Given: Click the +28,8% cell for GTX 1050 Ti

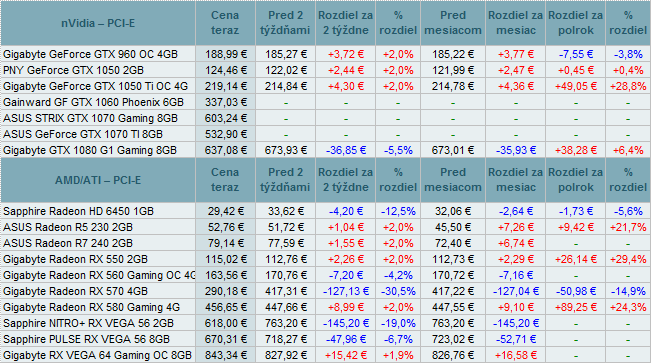Looking at the screenshot, I should (x=628, y=86).
